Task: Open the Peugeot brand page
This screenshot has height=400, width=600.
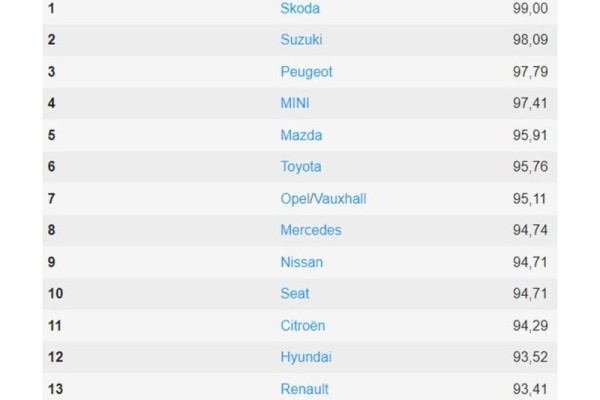Action: tap(307, 72)
